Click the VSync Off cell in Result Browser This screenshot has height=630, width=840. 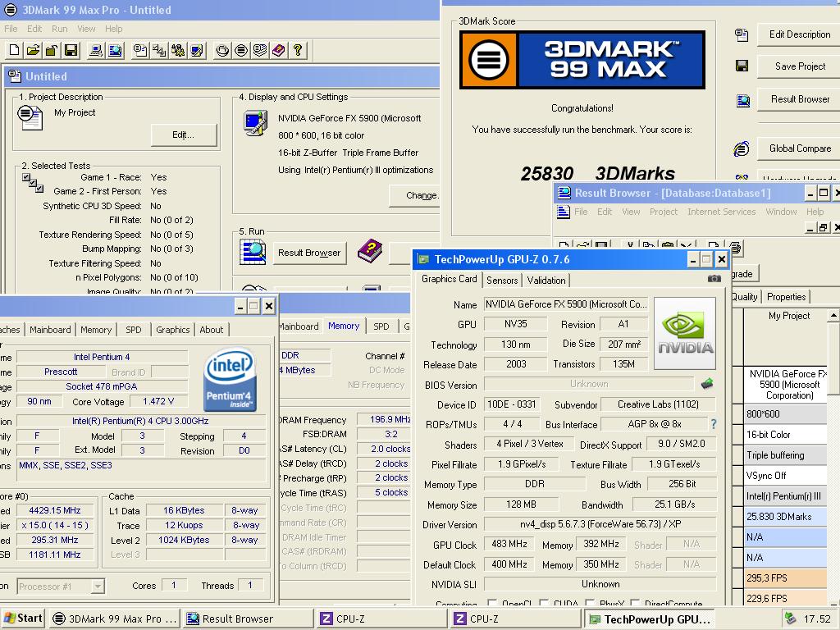785,476
